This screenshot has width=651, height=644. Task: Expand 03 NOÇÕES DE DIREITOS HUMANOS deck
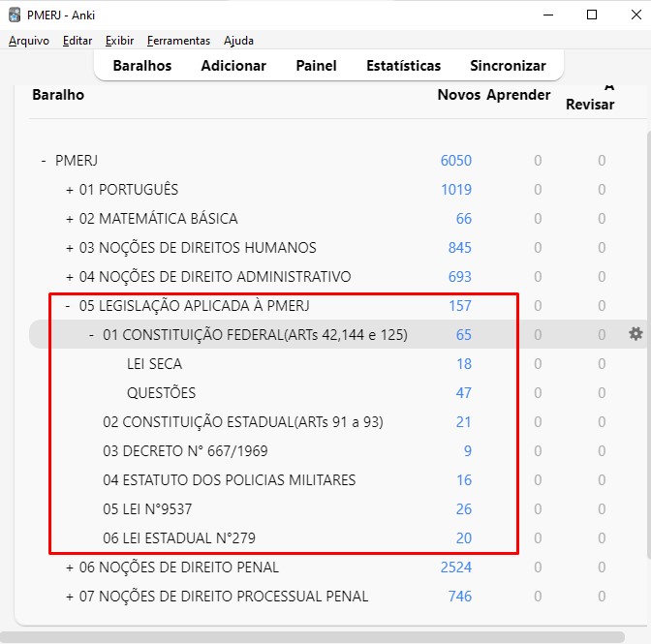pyautogui.click(x=70, y=248)
